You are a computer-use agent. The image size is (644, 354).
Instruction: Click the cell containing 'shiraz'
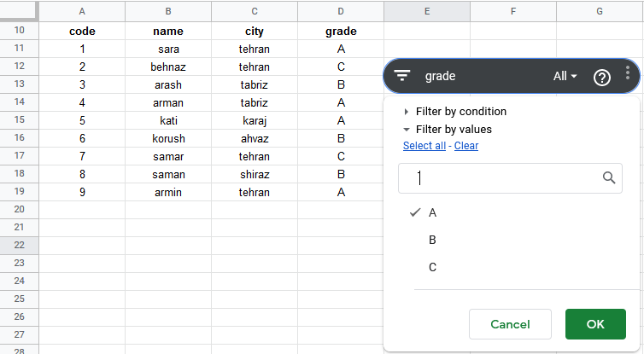[255, 174]
